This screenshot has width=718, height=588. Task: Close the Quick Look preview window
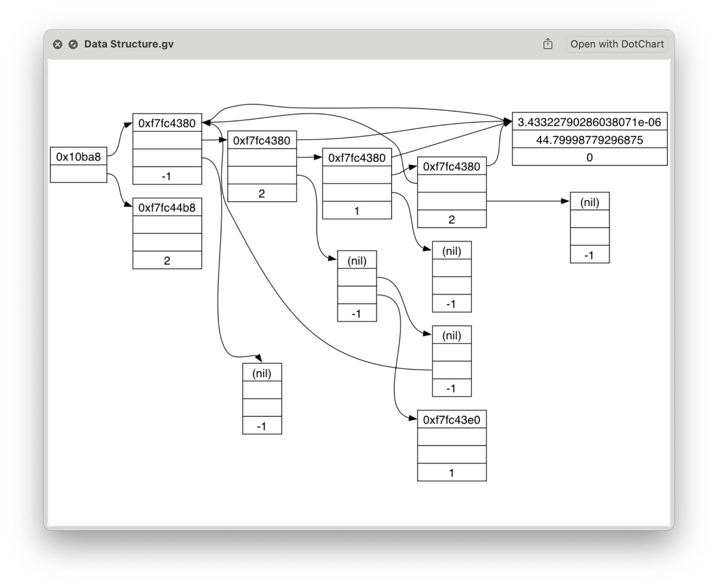point(58,44)
